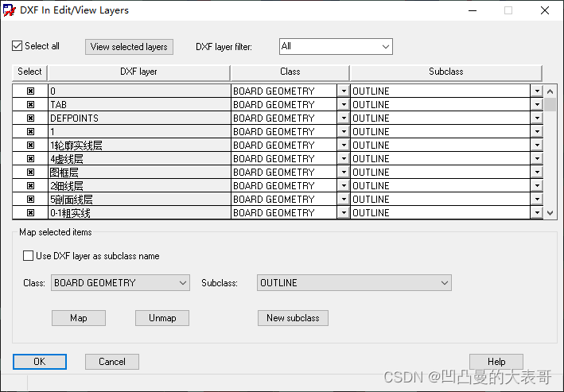This screenshot has width=564, height=392.
Task: Click the Subclass column header
Action: (x=446, y=72)
